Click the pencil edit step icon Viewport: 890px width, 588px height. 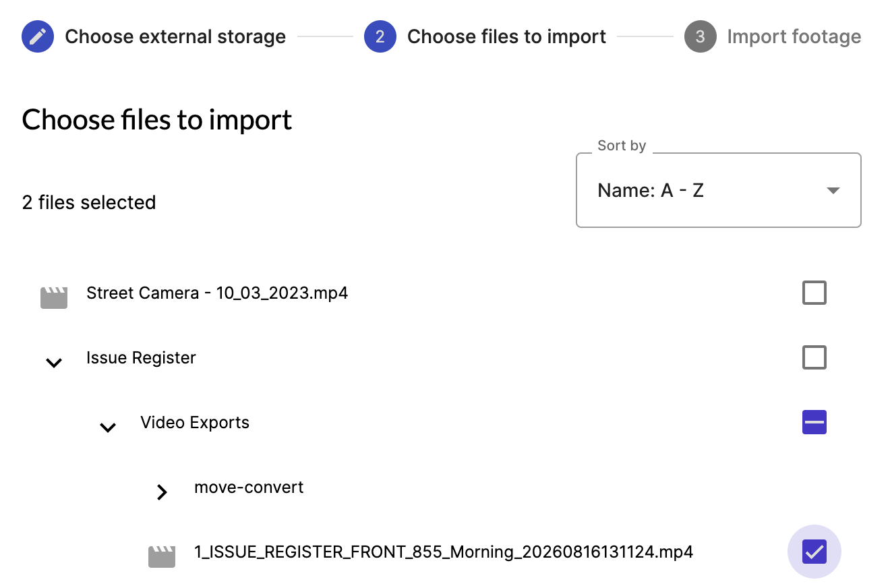38,36
